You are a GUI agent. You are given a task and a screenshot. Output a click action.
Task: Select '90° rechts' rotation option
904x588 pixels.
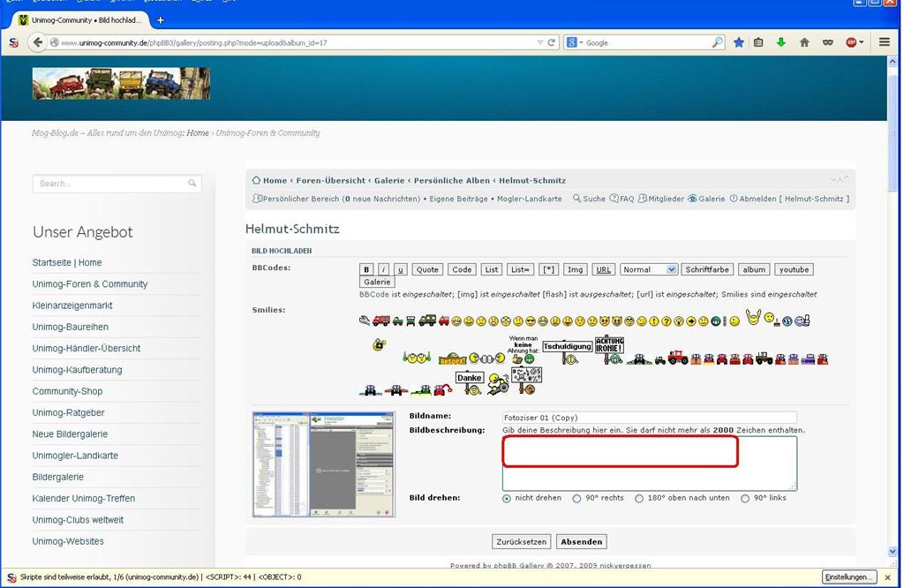pos(576,499)
